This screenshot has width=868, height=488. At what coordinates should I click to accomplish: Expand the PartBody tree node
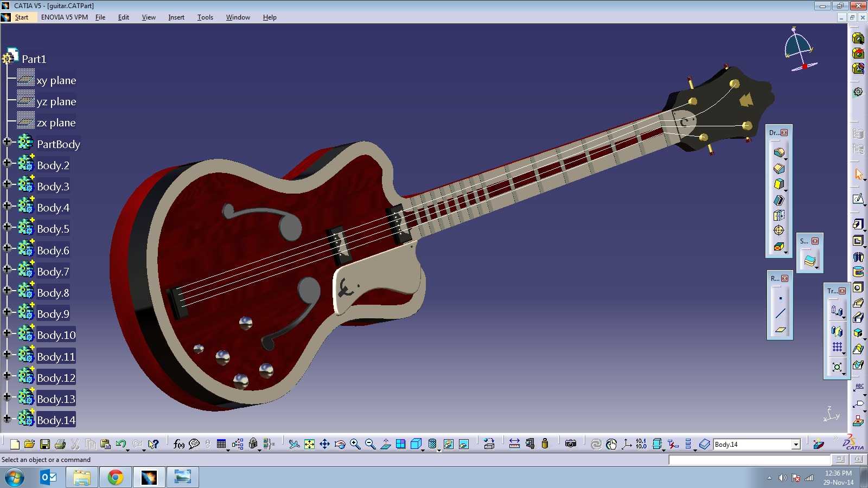[7, 142]
